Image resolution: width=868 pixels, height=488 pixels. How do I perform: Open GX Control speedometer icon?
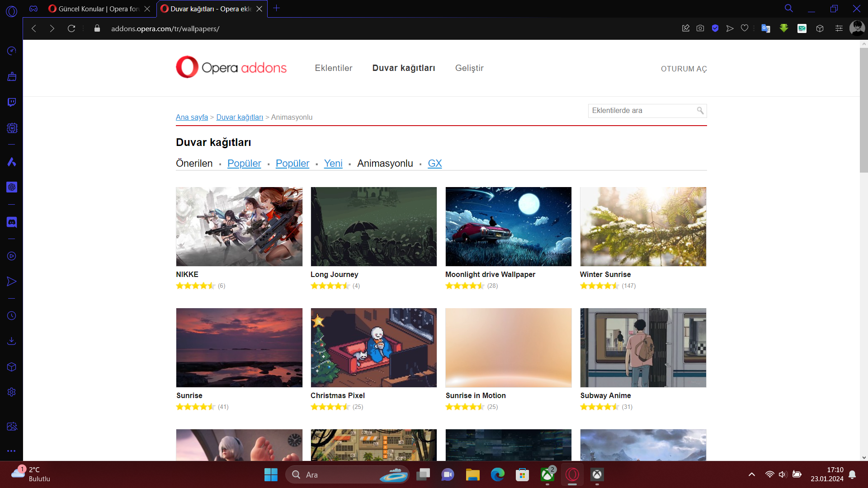(12, 51)
